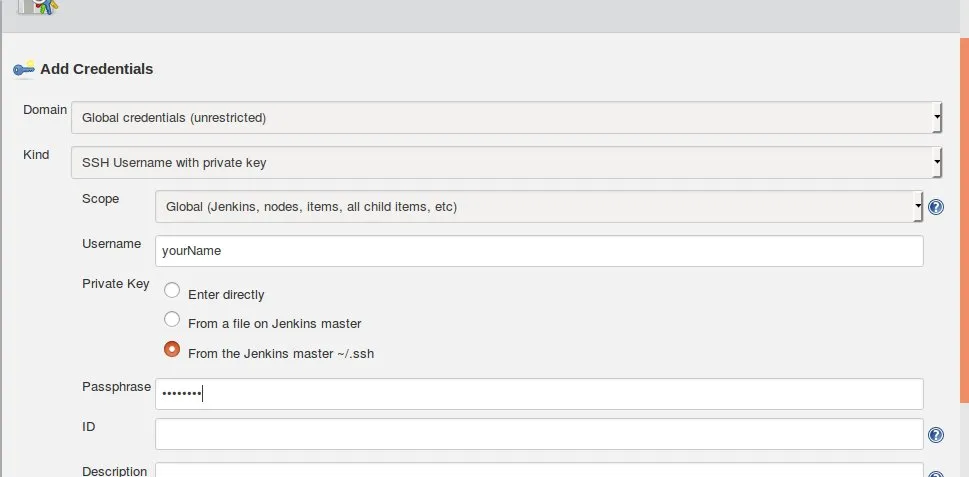Click the help icon next to Description
Viewport: 969px width, 477px height.
click(x=936, y=474)
